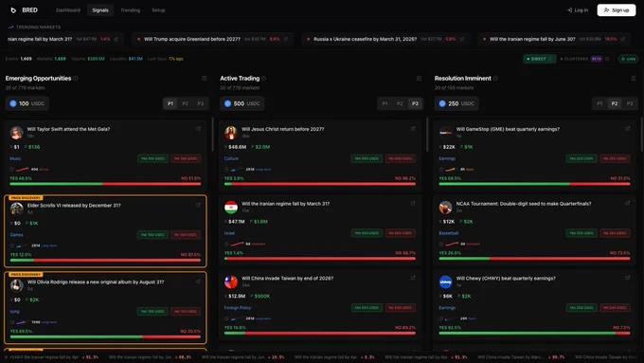Click the Music category link on Taylor Swift card
This screenshot has height=363, width=644.
(x=15, y=158)
